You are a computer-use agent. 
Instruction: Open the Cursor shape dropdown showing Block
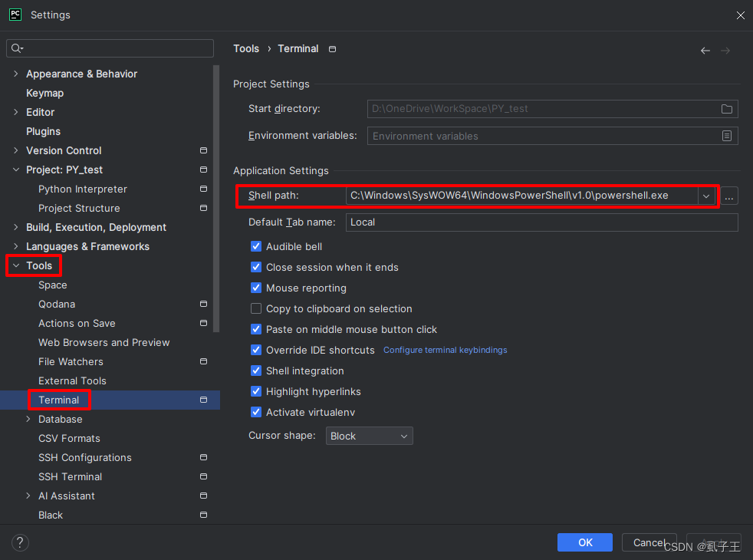(369, 435)
